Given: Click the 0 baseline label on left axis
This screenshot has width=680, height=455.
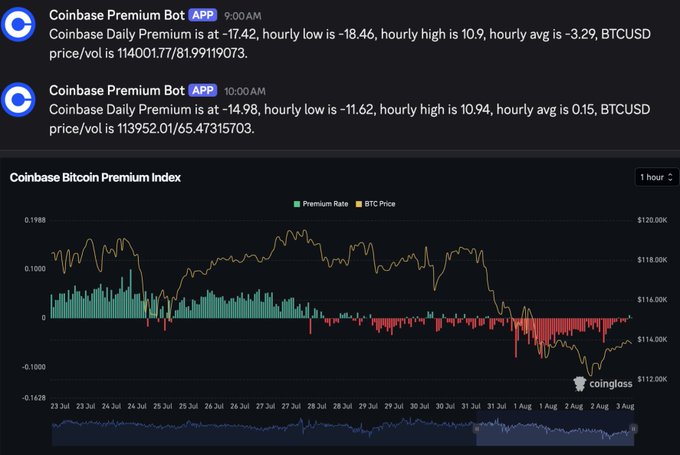Looking at the screenshot, I should pyautogui.click(x=43, y=318).
